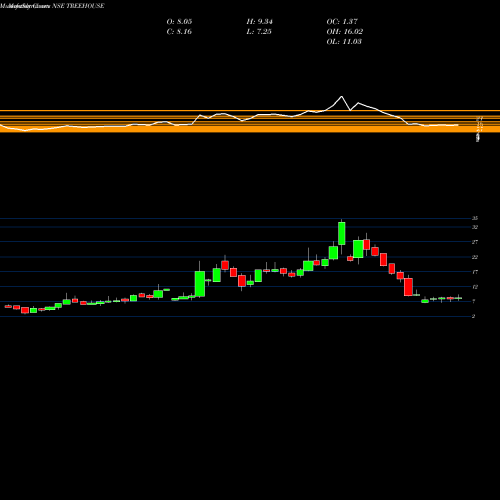Click the peak of the white indicator line
The image size is (500, 500).
coord(342,97)
